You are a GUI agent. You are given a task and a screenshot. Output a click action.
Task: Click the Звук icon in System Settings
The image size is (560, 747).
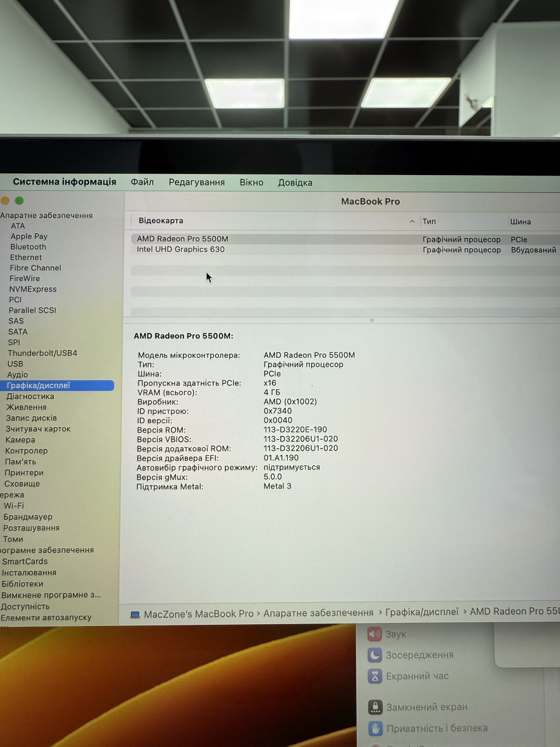[374, 634]
